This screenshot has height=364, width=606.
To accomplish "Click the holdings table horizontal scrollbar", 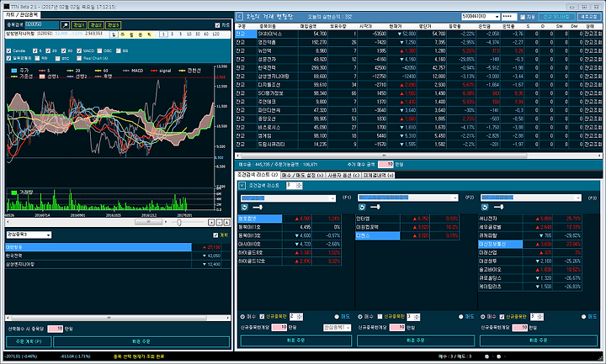I will pyautogui.click(x=417, y=156).
